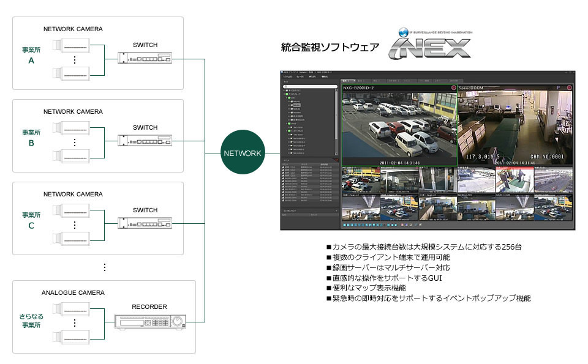Open the システム(S) menu in the iNEX client
This screenshot has height=364, width=588.
click(x=287, y=76)
